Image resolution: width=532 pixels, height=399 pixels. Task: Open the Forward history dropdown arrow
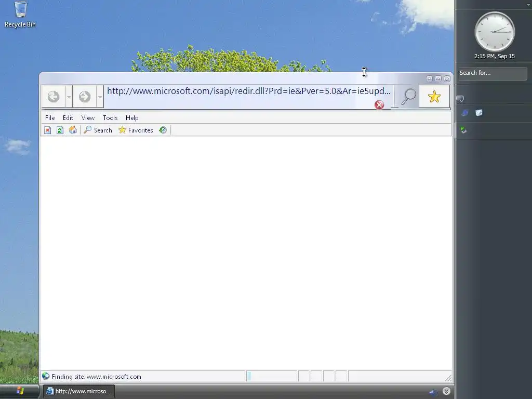click(x=100, y=97)
